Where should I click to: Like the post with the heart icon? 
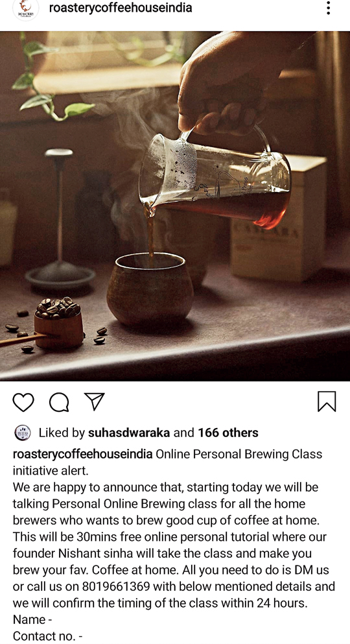(x=23, y=402)
